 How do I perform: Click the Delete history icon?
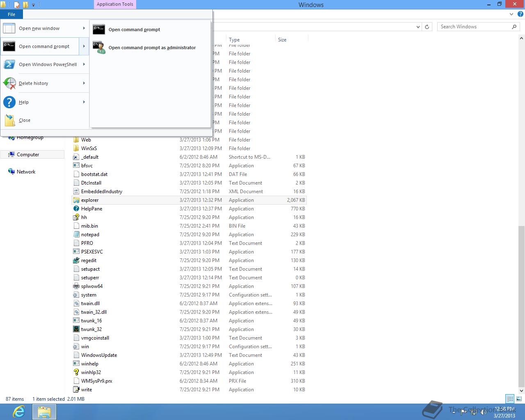[x=9, y=83]
